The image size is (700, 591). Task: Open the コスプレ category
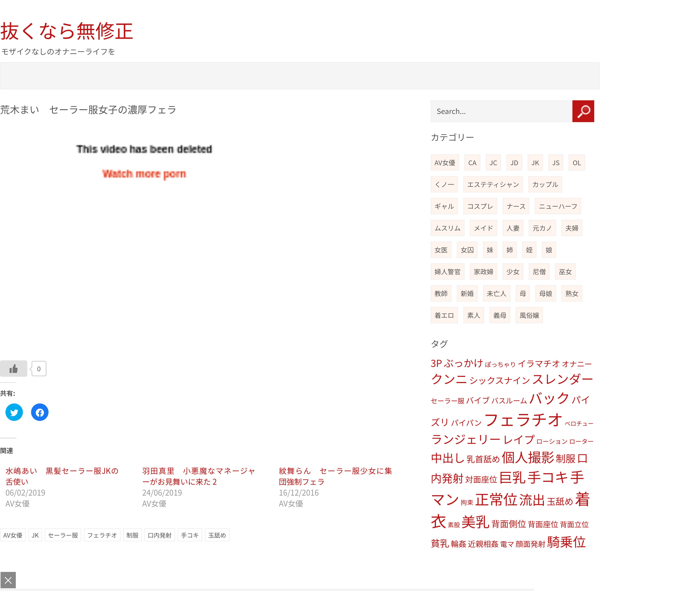(480, 206)
